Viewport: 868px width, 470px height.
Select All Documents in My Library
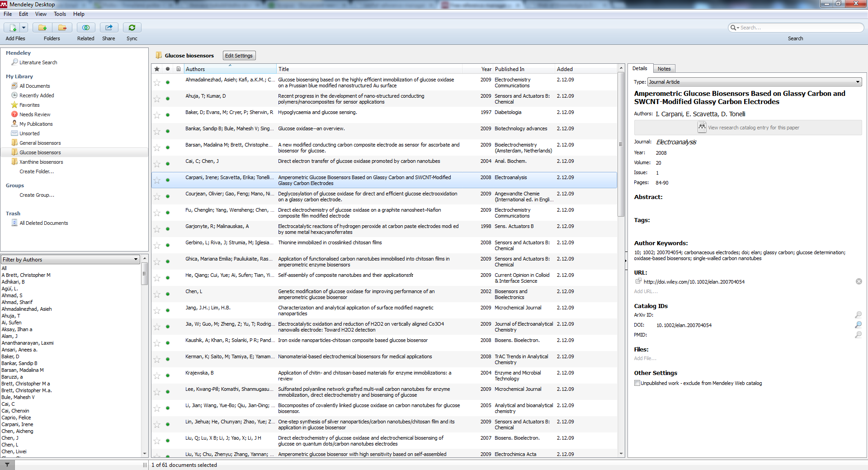(34, 86)
